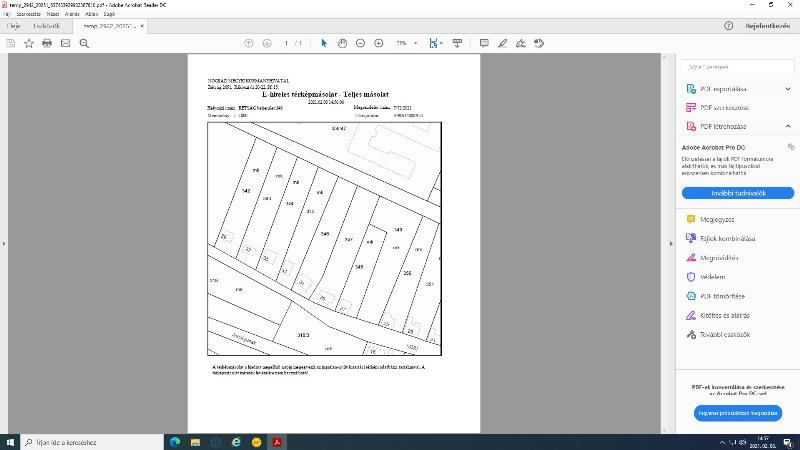800x450 pixels.
Task: Bookmark file with the star icon
Action: click(x=28, y=43)
